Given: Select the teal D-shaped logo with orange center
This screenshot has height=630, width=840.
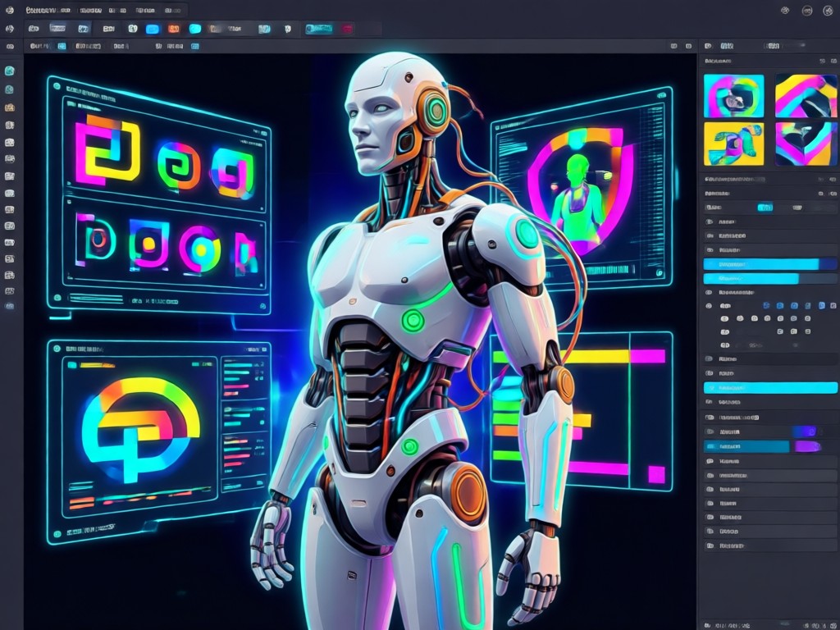Looking at the screenshot, I should [95, 240].
